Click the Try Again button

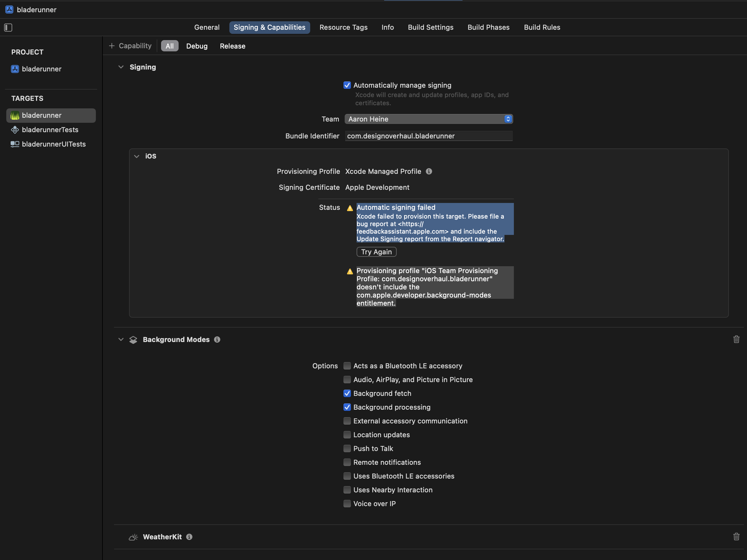coord(377,252)
